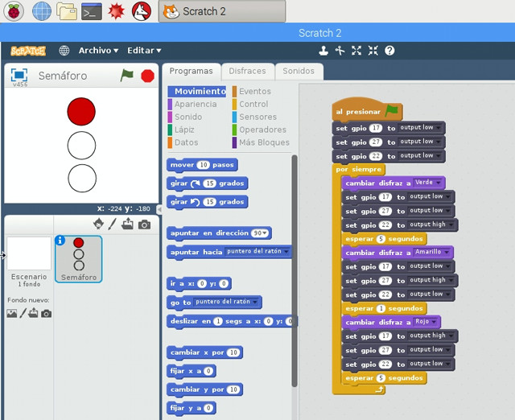Screen dimensions: 515x420
Task: Launch the web browser globe icon
Action: click(x=42, y=11)
